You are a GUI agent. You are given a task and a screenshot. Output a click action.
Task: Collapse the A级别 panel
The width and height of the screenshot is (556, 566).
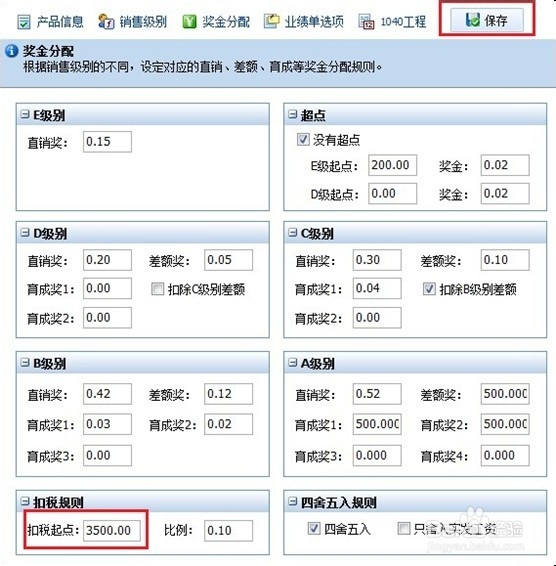(292, 363)
